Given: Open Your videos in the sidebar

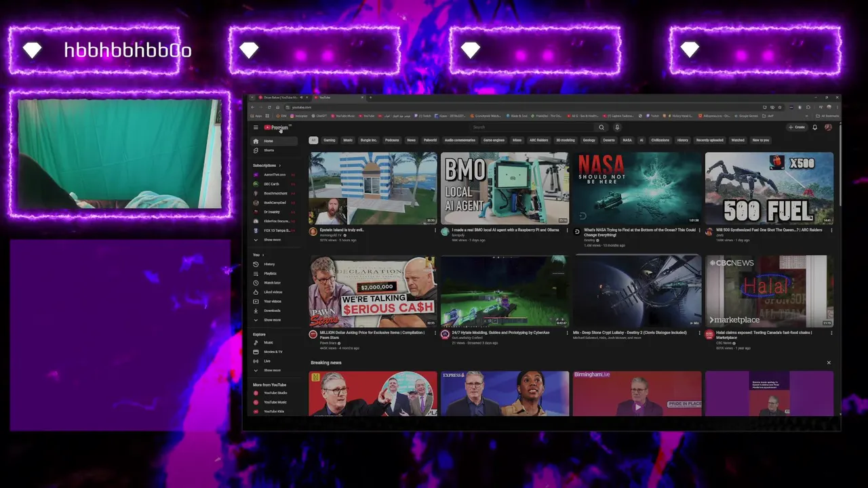Looking at the screenshot, I should point(274,302).
